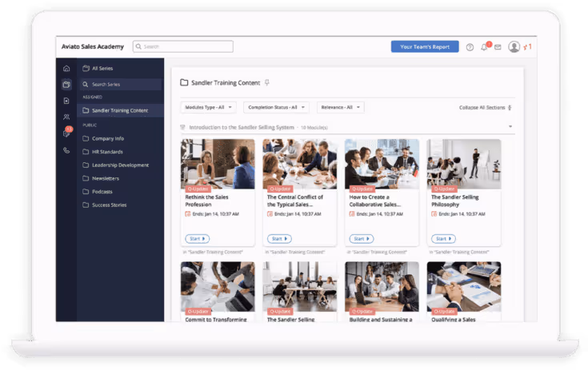Open The Sandler Selling Philosophy thumbnail
This screenshot has width=588, height=370.
coord(464,164)
